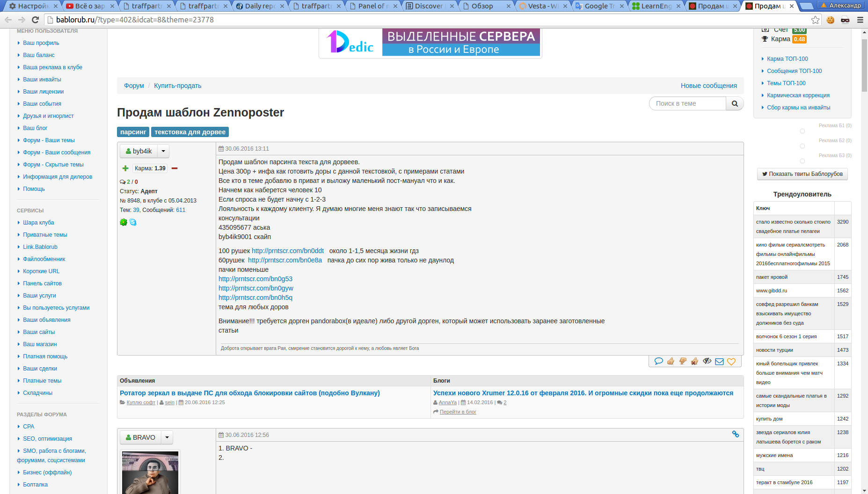Open the Xrumer 12.0.16 blog link
The height and width of the screenshot is (494, 868).
(583, 393)
